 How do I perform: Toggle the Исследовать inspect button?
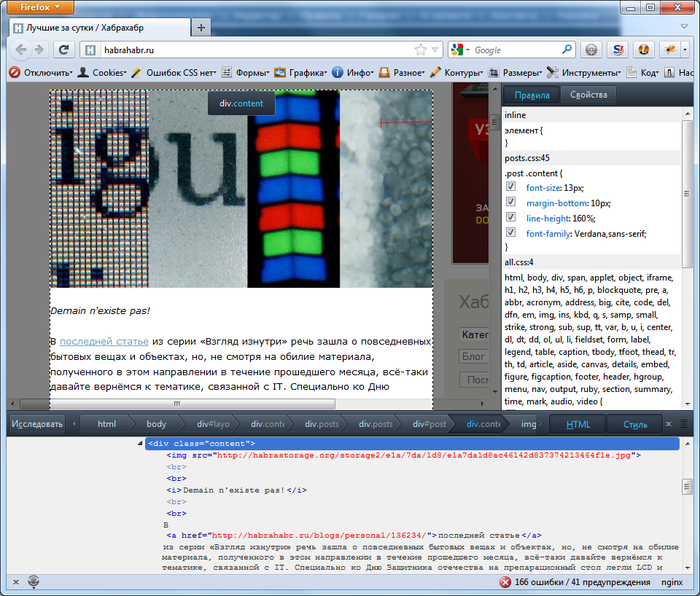coord(37,424)
